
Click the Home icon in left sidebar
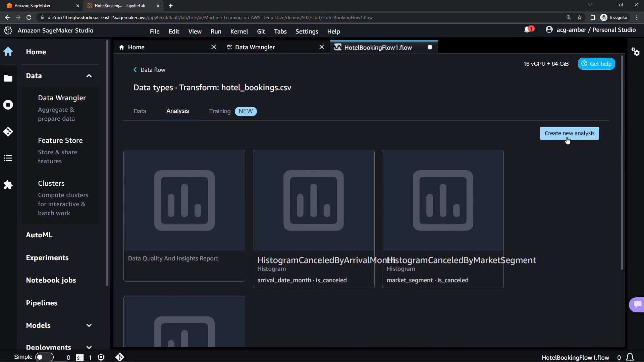click(8, 52)
